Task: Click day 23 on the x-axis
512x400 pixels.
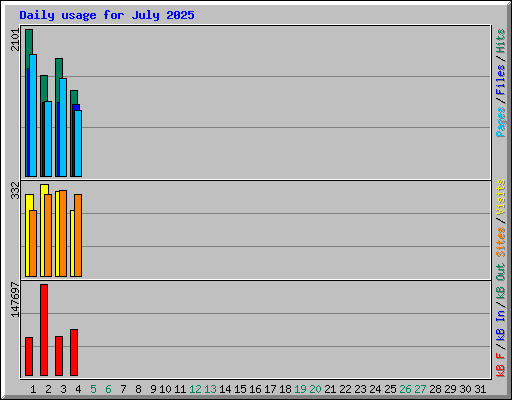Action: 360,389
